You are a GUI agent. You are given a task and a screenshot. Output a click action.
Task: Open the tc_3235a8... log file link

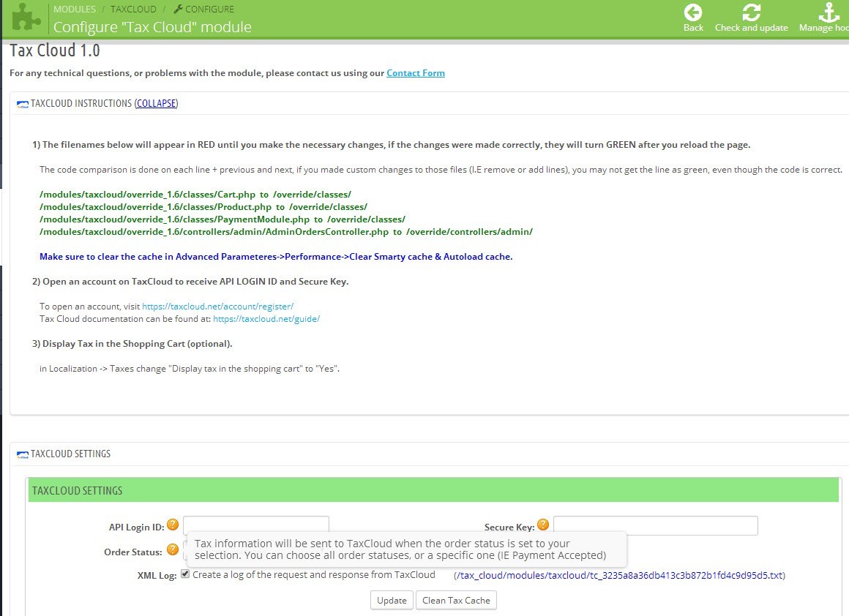coord(619,576)
